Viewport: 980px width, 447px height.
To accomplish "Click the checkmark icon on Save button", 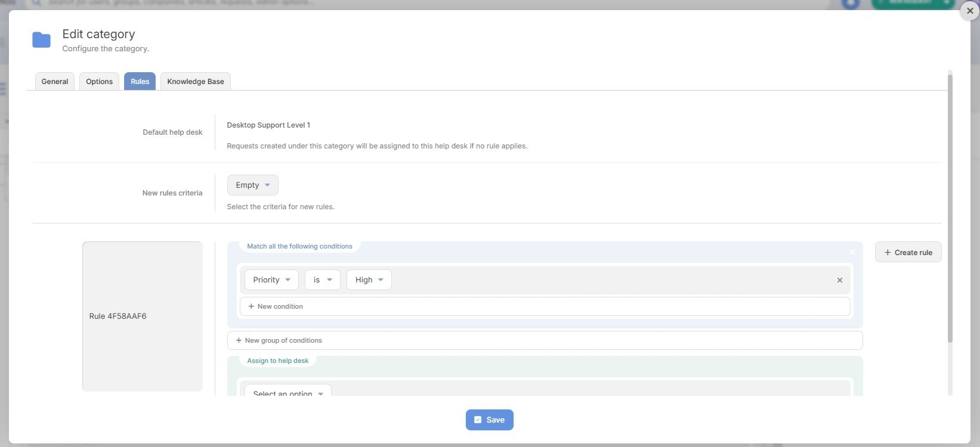I will tap(478, 420).
